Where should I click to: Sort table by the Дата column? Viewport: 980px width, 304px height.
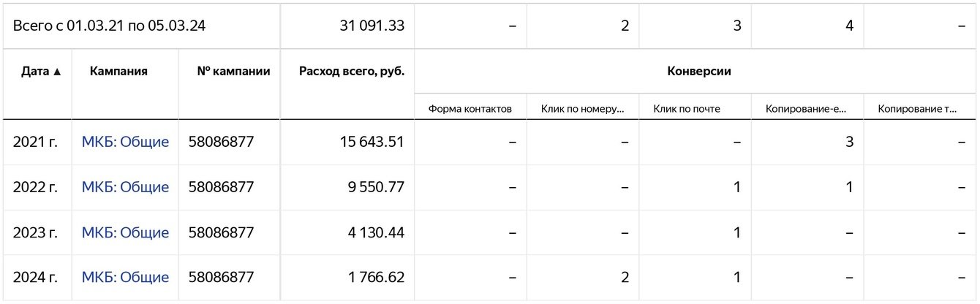point(41,72)
